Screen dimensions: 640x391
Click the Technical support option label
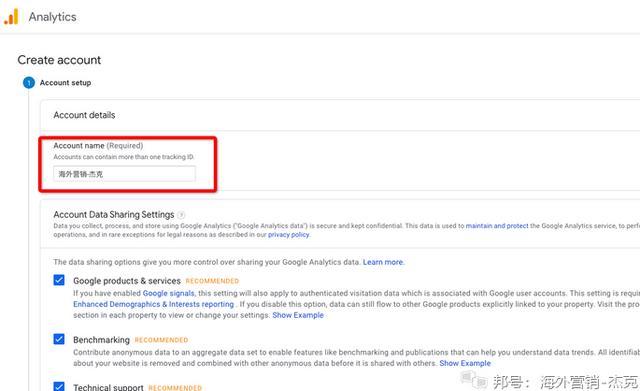108,387
